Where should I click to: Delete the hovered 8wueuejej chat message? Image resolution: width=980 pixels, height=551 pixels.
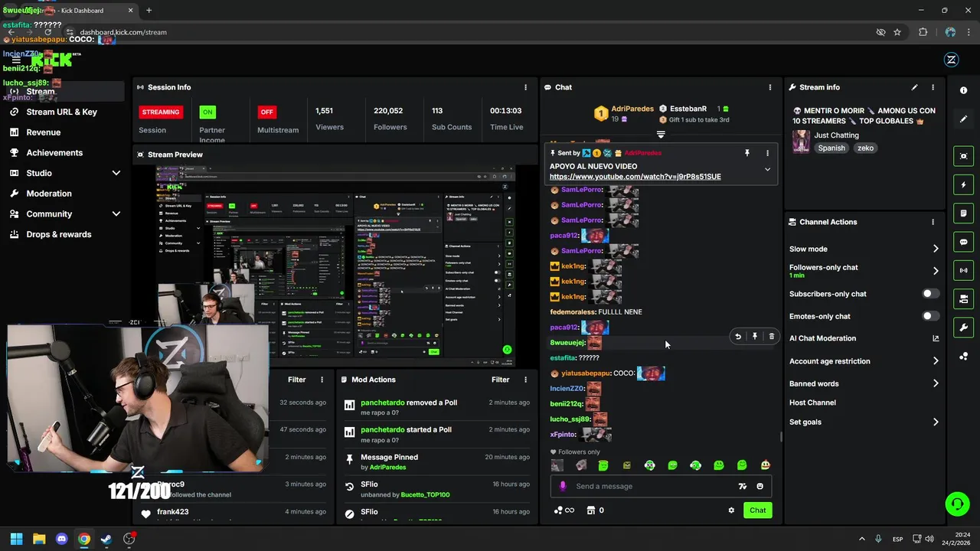pyautogui.click(x=771, y=337)
